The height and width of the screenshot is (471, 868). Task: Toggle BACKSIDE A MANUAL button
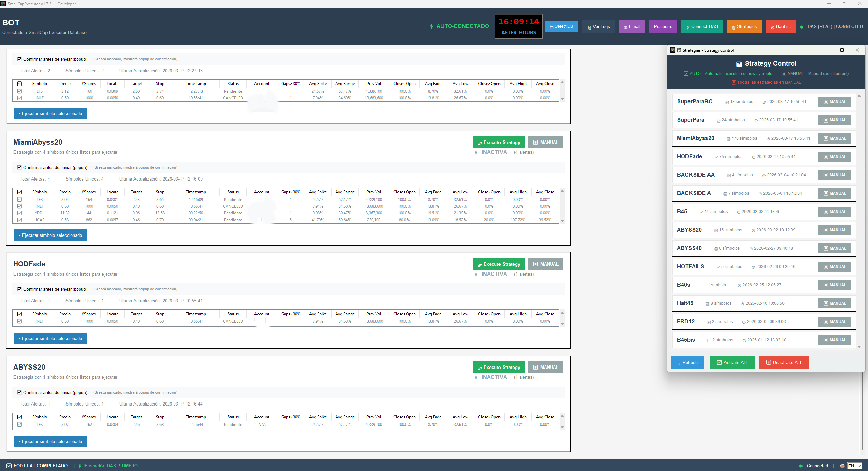tap(835, 193)
